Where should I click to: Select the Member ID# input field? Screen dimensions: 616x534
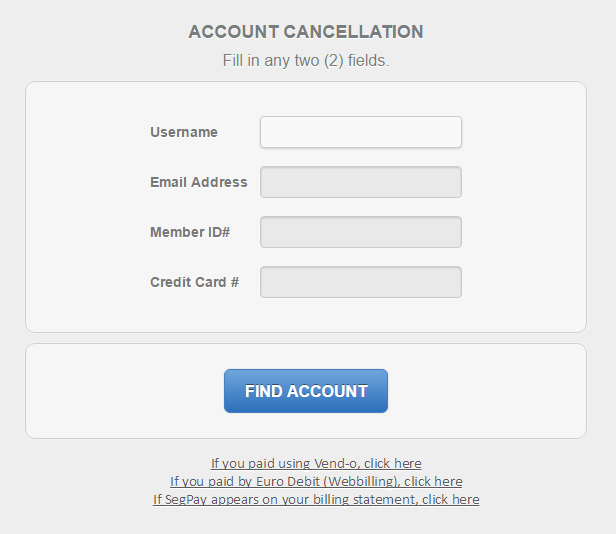[x=360, y=232]
